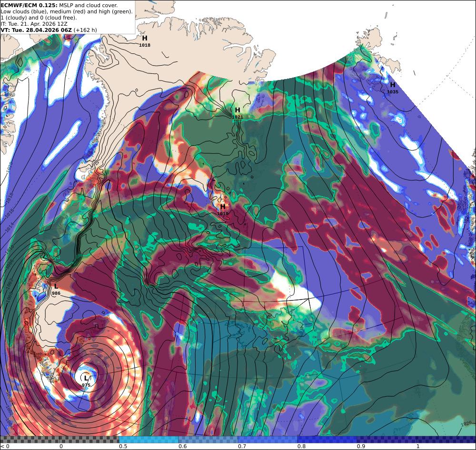Click the 1014 isobar label
Screen dimensions: 476x450
(9, 228)
